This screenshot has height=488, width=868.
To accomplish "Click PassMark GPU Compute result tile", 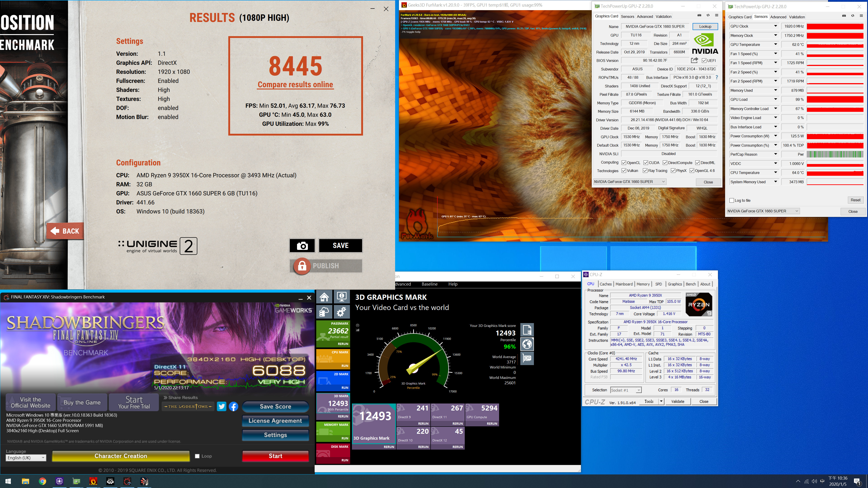I will (482, 415).
